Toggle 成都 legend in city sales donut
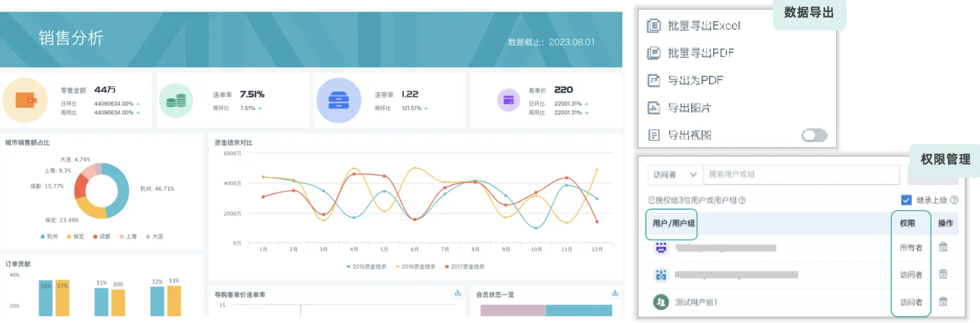Screen dimensions: 980x323 click(x=102, y=236)
